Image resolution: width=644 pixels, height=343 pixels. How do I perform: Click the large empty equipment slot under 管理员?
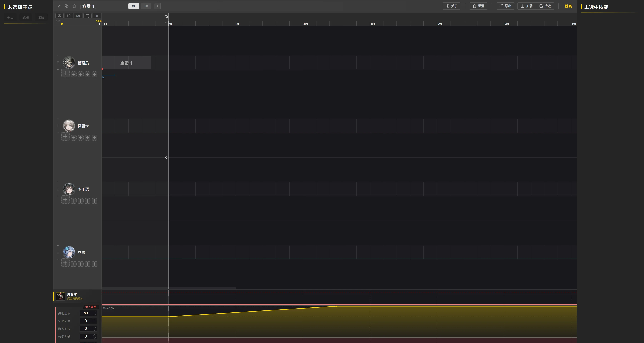(x=65, y=73)
